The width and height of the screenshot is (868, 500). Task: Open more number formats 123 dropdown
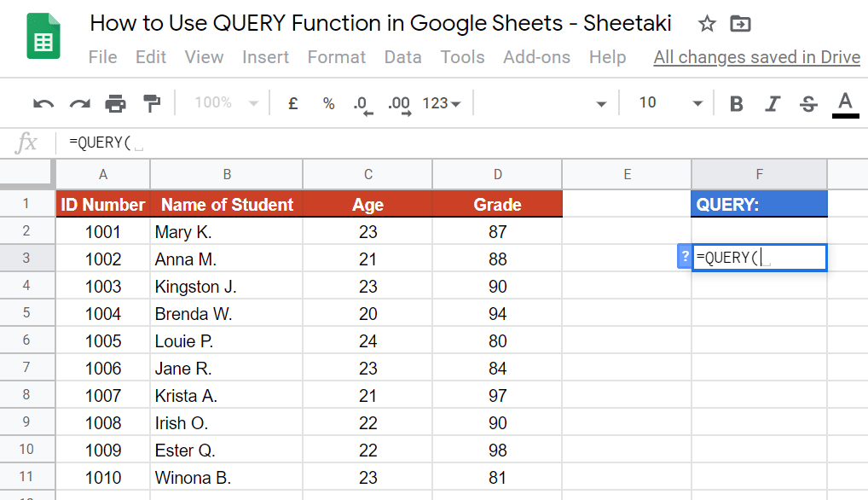coord(441,103)
